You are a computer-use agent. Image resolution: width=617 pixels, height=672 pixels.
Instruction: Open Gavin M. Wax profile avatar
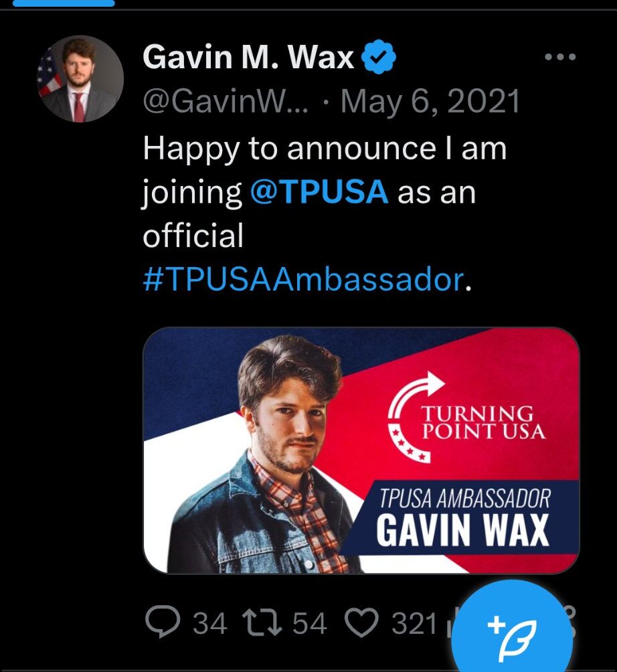80,78
